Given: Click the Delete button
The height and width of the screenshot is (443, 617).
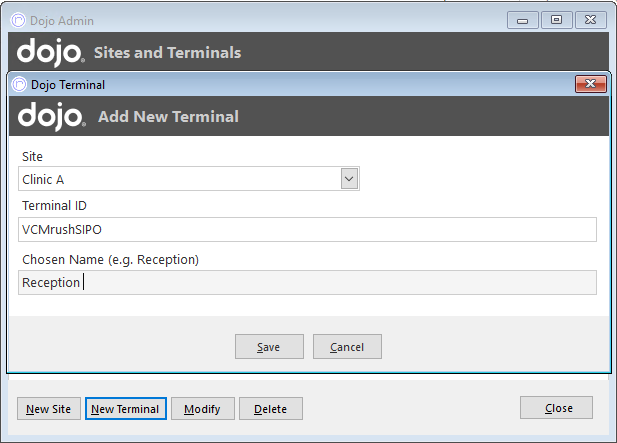Looking at the screenshot, I should [271, 409].
